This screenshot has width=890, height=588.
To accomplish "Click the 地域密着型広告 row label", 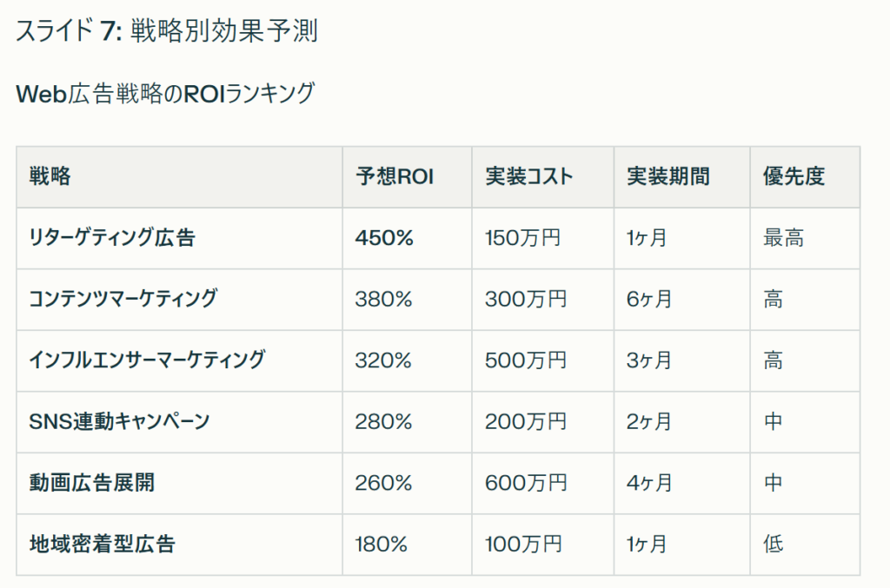I will (102, 545).
